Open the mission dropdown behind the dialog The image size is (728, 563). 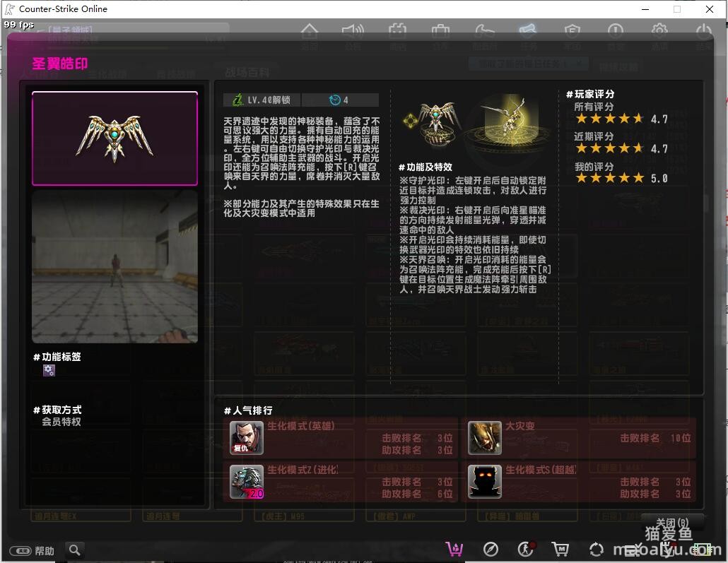click(529, 64)
